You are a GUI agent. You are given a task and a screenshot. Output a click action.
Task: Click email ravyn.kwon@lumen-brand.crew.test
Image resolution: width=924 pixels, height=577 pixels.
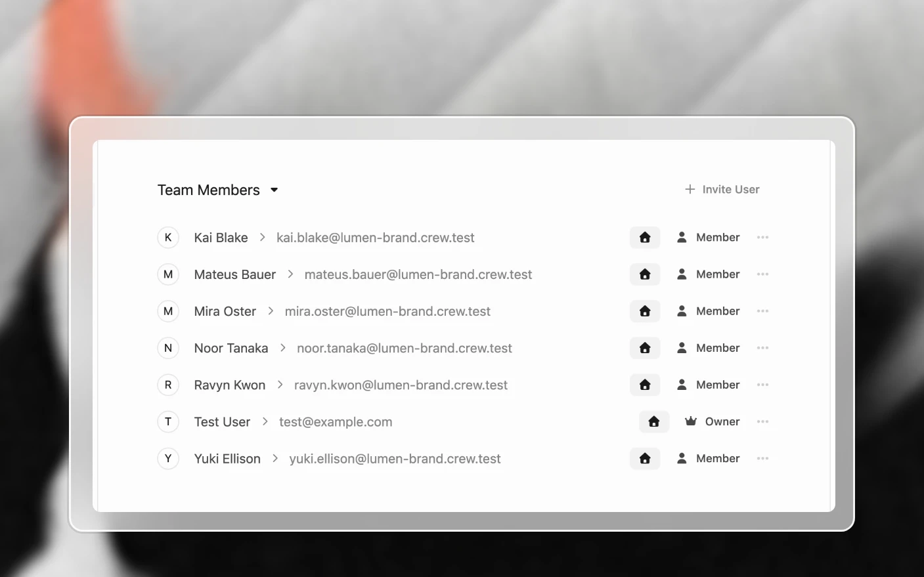(x=401, y=385)
